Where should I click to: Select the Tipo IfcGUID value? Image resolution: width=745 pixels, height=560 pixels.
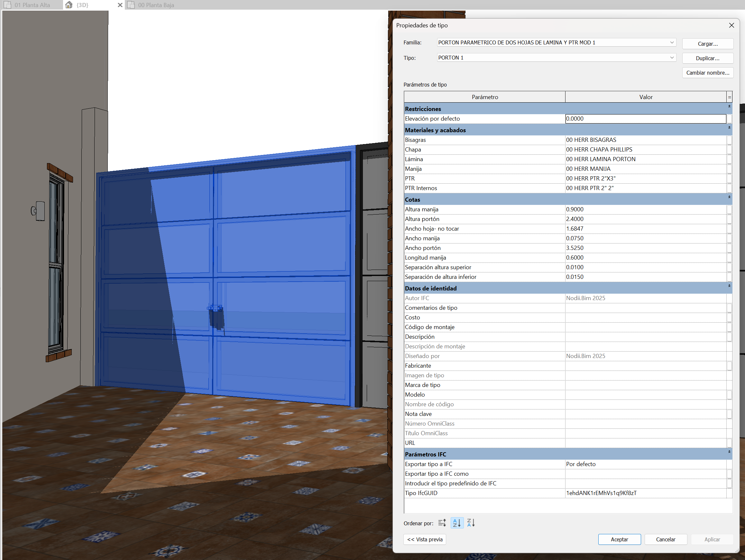tap(646, 493)
